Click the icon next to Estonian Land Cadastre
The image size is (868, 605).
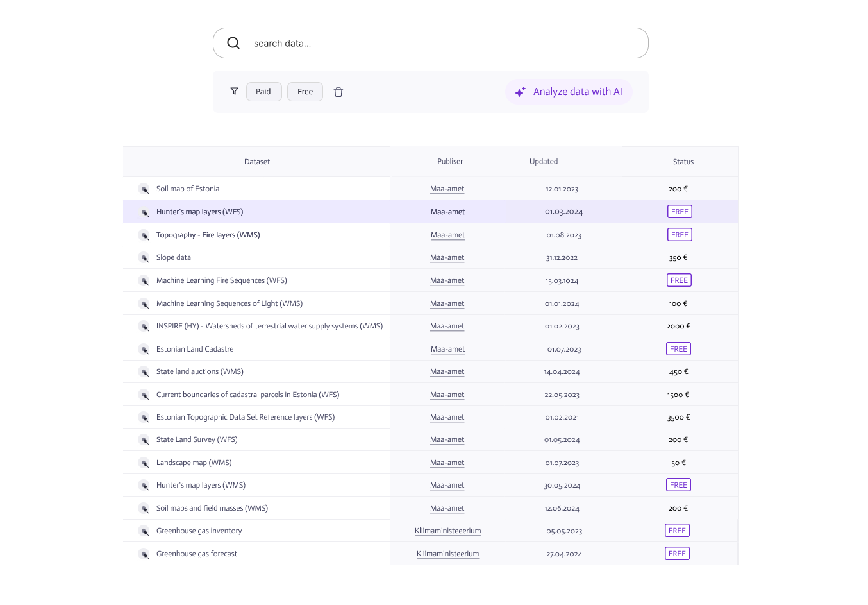144,349
